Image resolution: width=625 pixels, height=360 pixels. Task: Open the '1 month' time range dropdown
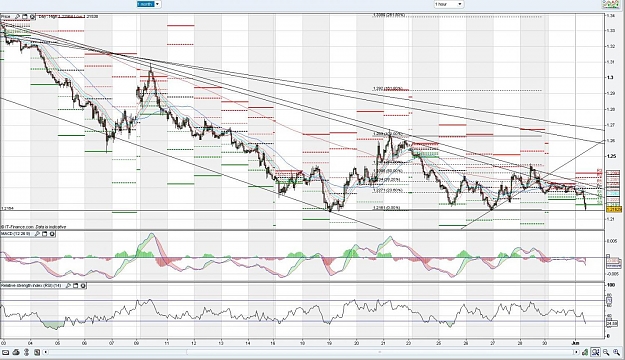pos(148,4)
